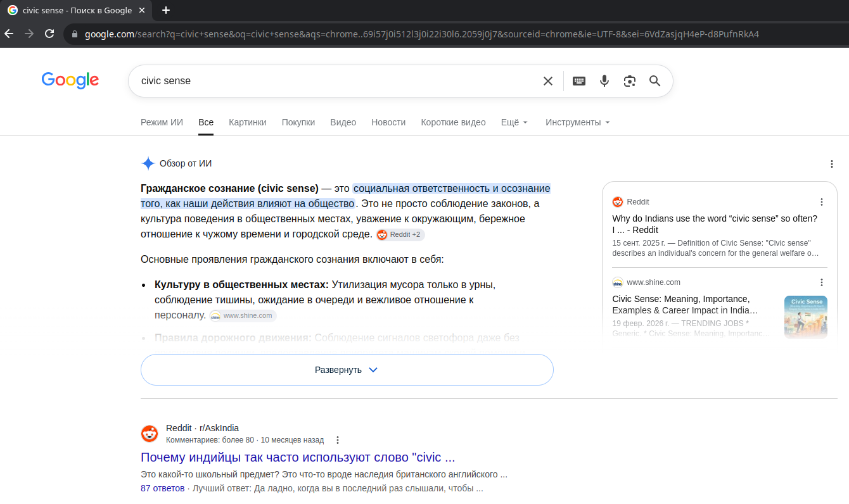Switch to Режим ИИ tab
The width and height of the screenshot is (849, 504).
162,122
